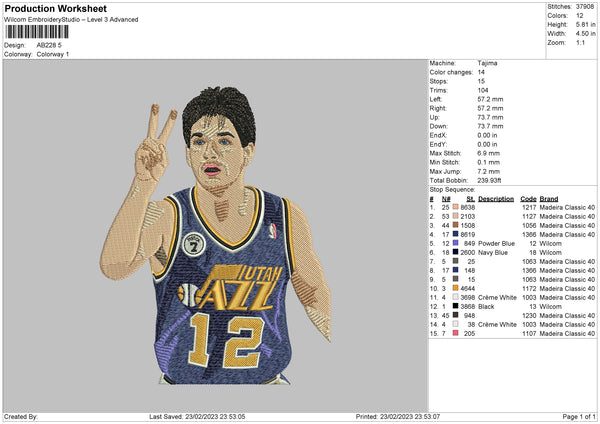Click the blue swatch beside stitch count 148
The height and width of the screenshot is (424, 600).
pos(455,270)
